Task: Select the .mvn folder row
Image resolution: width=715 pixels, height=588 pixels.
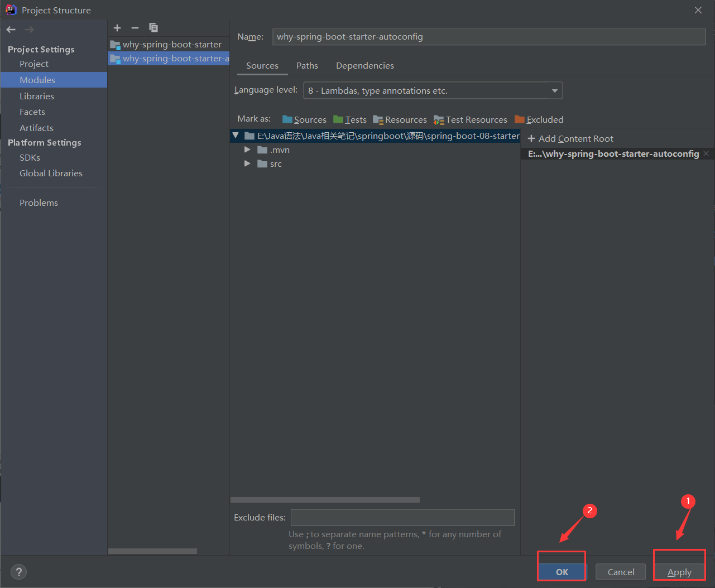Action: coord(375,150)
